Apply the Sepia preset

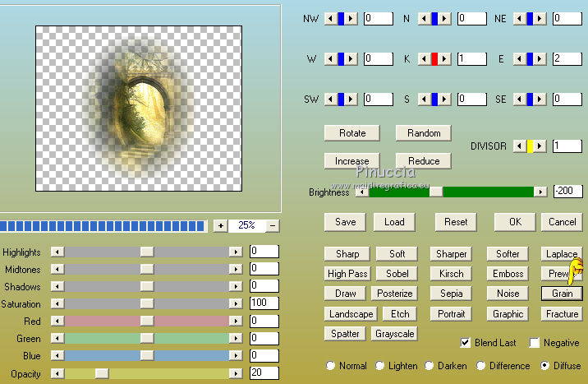click(451, 294)
